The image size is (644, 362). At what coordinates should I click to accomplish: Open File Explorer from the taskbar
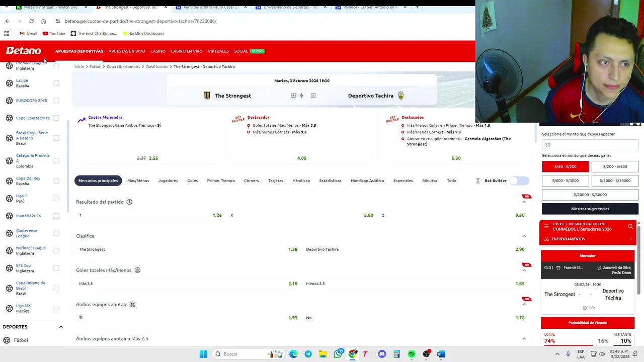pos(323,354)
